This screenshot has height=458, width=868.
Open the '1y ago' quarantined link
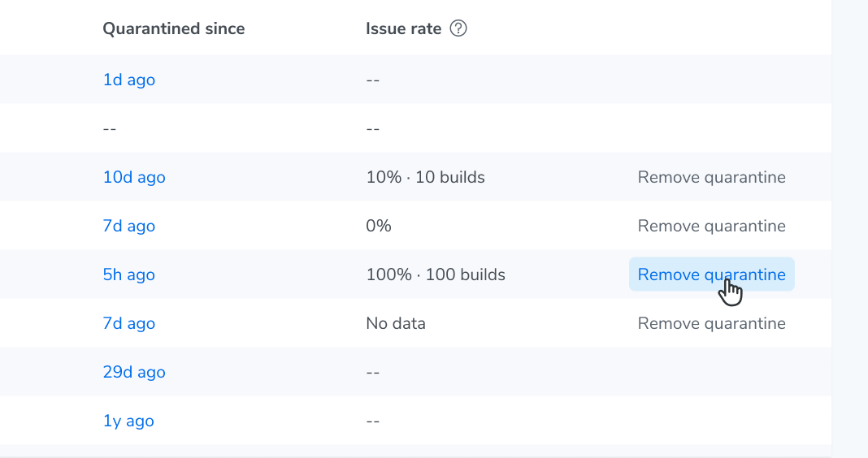(x=128, y=421)
